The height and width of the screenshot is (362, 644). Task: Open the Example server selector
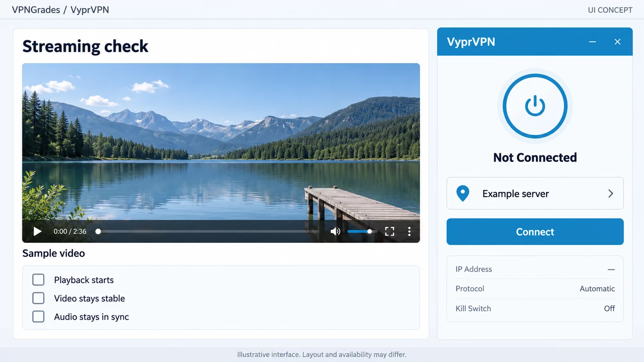pyautogui.click(x=535, y=193)
